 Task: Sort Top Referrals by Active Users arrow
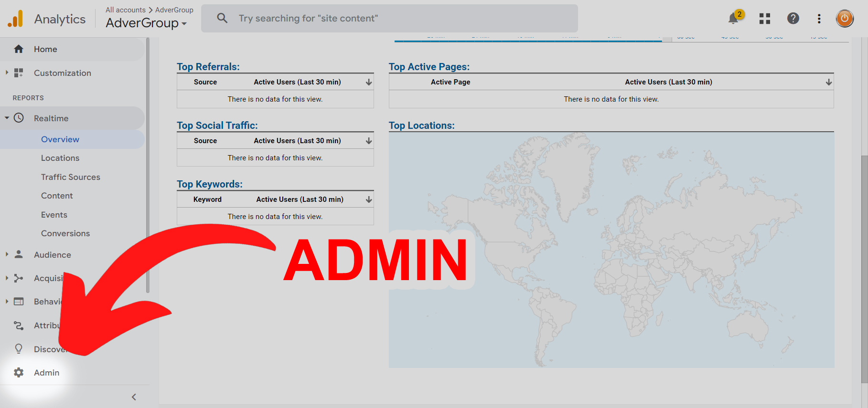click(x=369, y=82)
